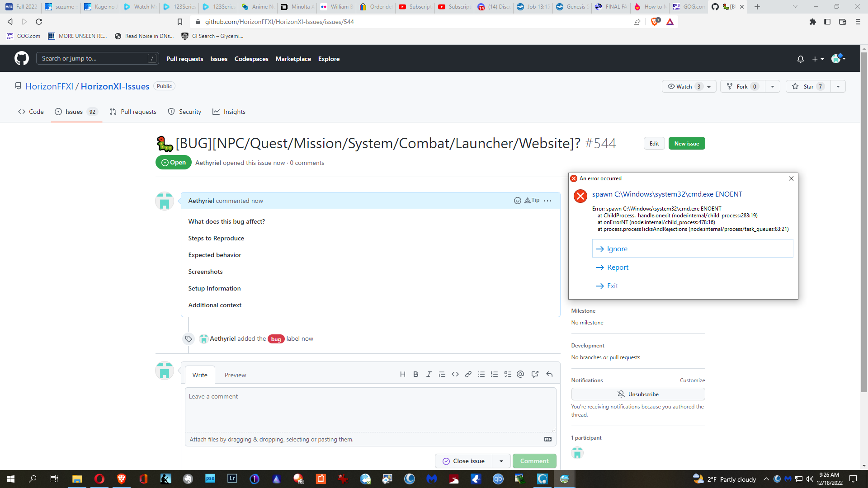Insert code formatting via the code icon
The height and width of the screenshot is (488, 868).
click(x=455, y=374)
